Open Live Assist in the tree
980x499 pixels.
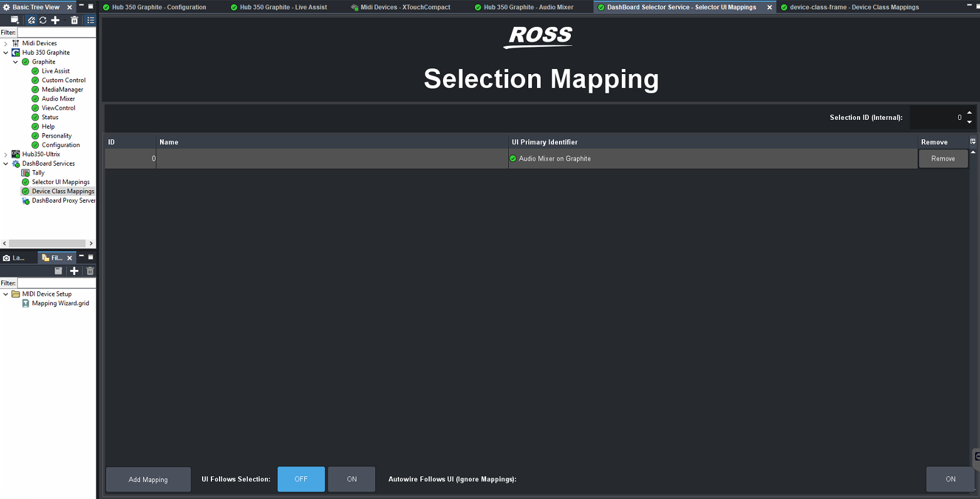pos(56,71)
